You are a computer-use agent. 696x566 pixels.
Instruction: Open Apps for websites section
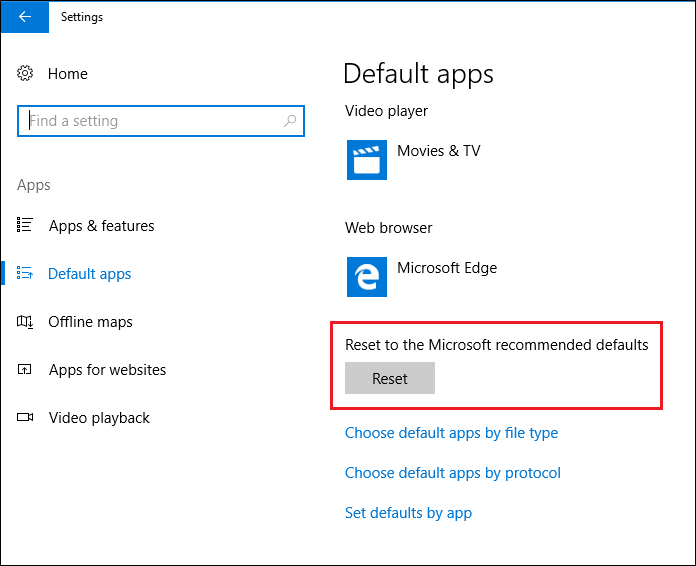pos(107,370)
